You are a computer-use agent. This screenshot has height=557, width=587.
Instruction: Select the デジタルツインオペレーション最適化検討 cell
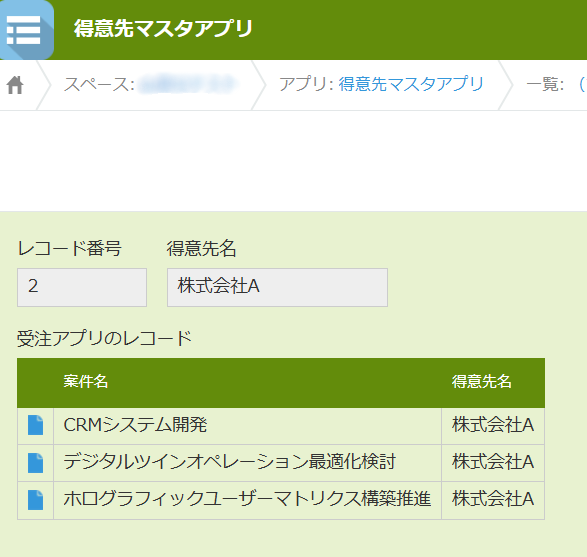click(247, 463)
